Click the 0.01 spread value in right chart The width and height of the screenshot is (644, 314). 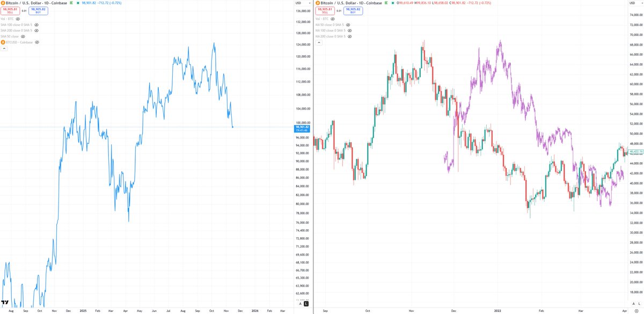tap(340, 11)
